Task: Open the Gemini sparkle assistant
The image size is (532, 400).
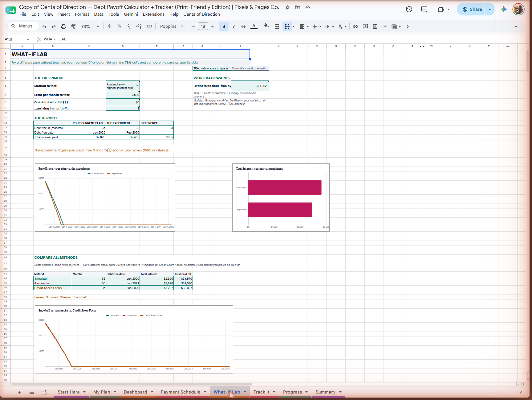Action: pyautogui.click(x=504, y=9)
